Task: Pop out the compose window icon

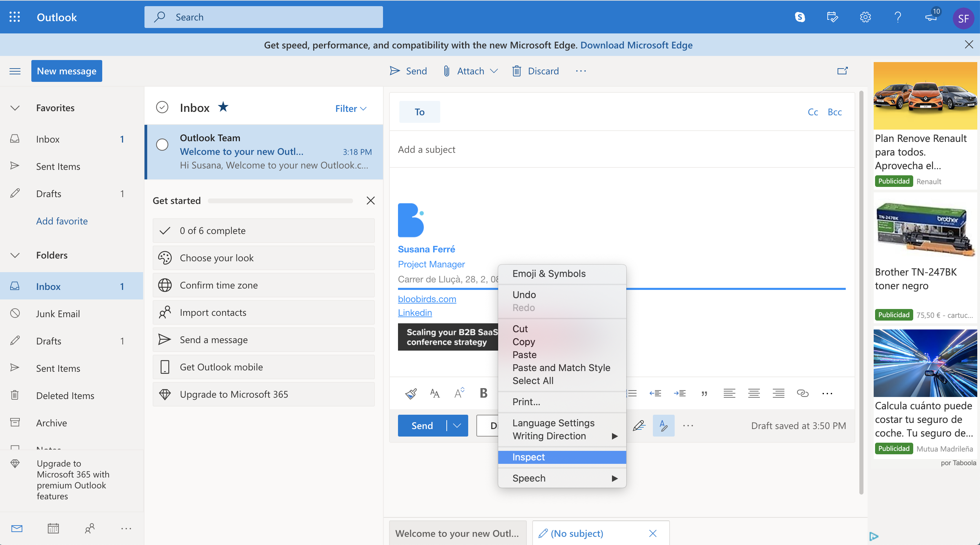Action: click(842, 71)
